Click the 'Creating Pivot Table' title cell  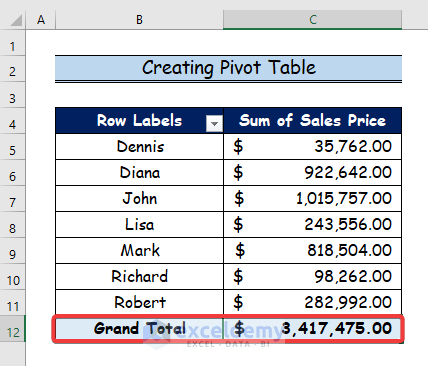coord(229,68)
